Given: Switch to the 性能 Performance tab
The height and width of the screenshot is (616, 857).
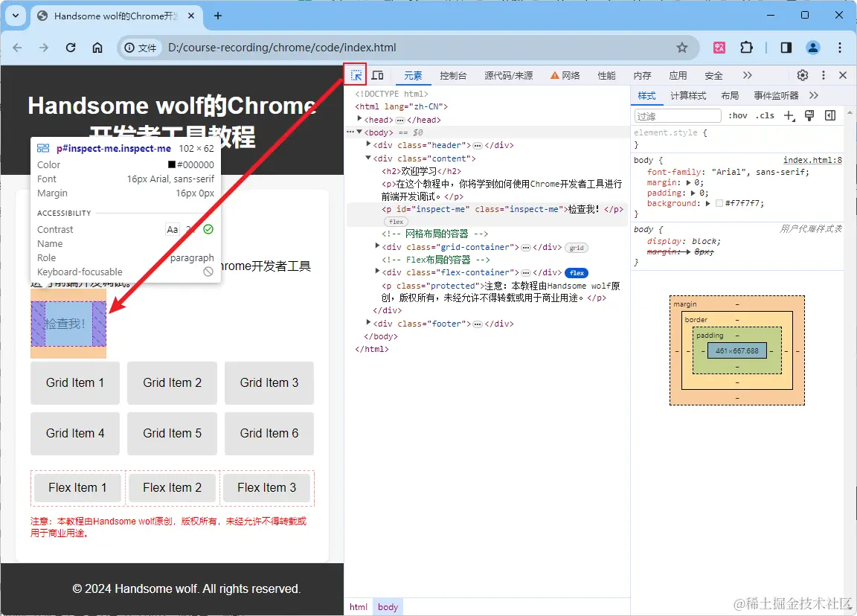Looking at the screenshot, I should pyautogui.click(x=606, y=75).
